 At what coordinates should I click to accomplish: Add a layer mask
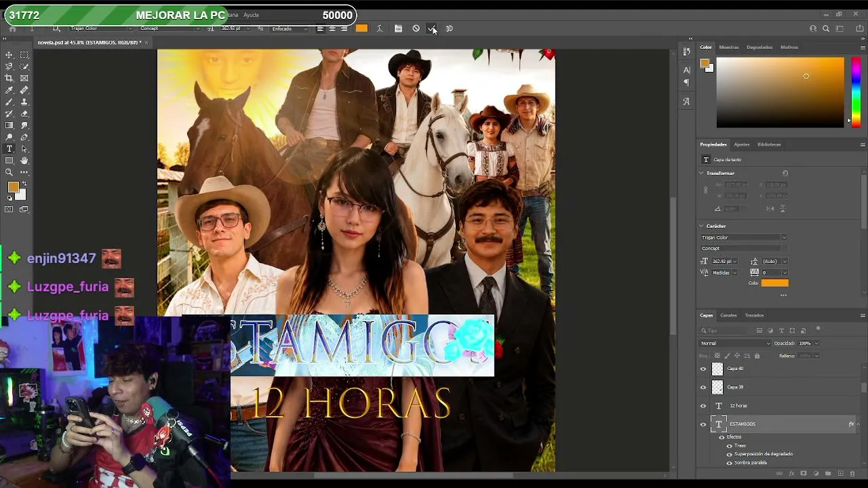[804, 474]
